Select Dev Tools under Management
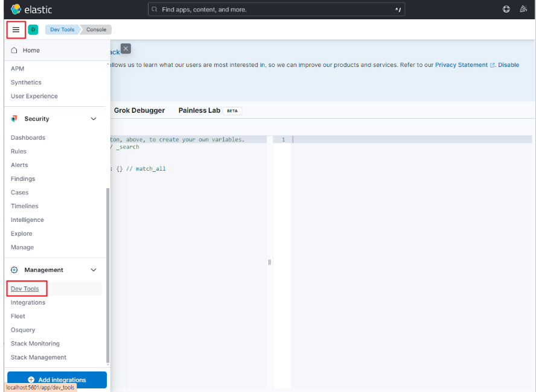Screen dimensions: 536x392 25,288
